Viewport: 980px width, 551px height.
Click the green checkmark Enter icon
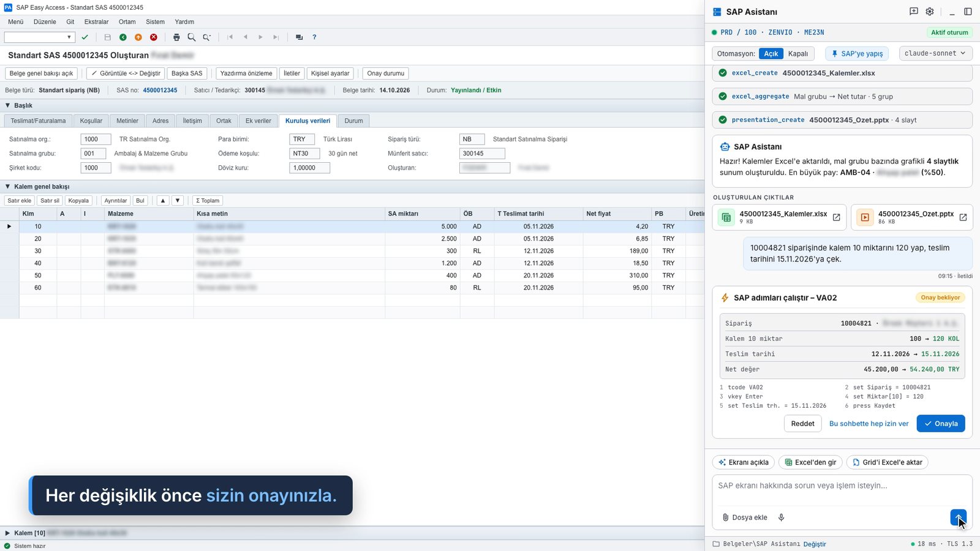point(85,37)
